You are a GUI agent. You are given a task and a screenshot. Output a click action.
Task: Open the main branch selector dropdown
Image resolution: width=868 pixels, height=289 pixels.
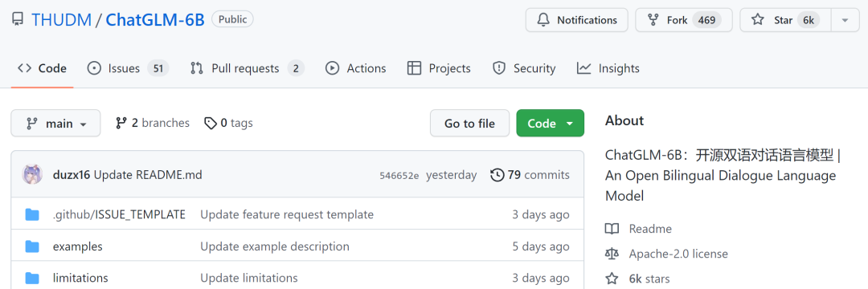[x=56, y=123]
